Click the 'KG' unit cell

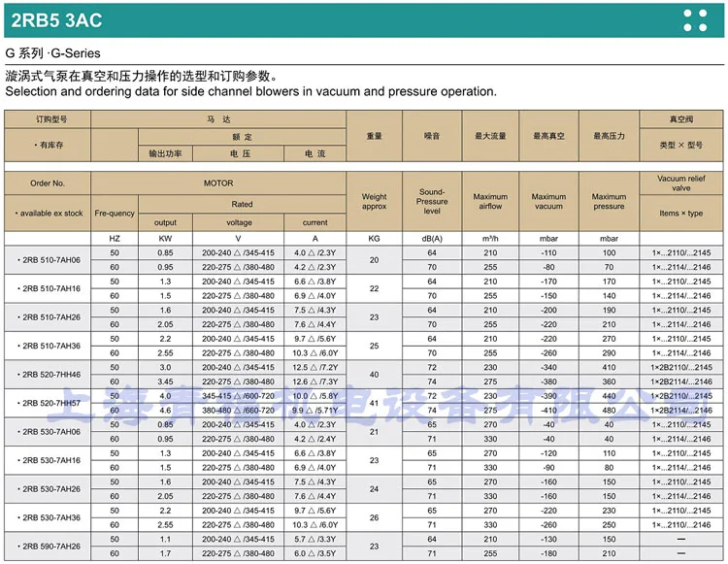(x=375, y=239)
